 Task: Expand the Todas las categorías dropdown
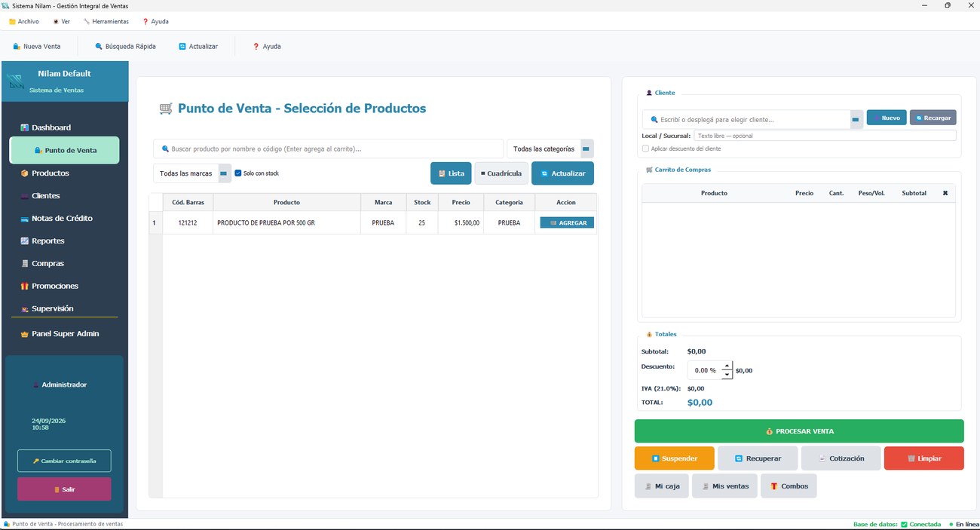click(587, 149)
